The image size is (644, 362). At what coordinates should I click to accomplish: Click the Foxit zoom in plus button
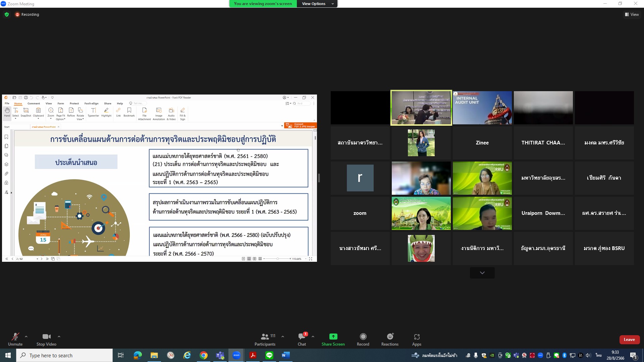coord(290,259)
